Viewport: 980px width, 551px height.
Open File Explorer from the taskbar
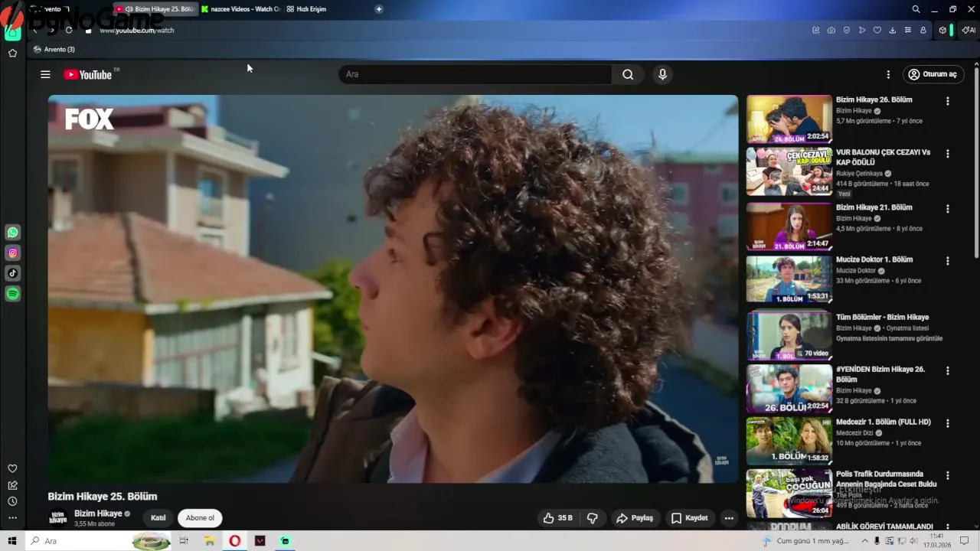(x=209, y=541)
